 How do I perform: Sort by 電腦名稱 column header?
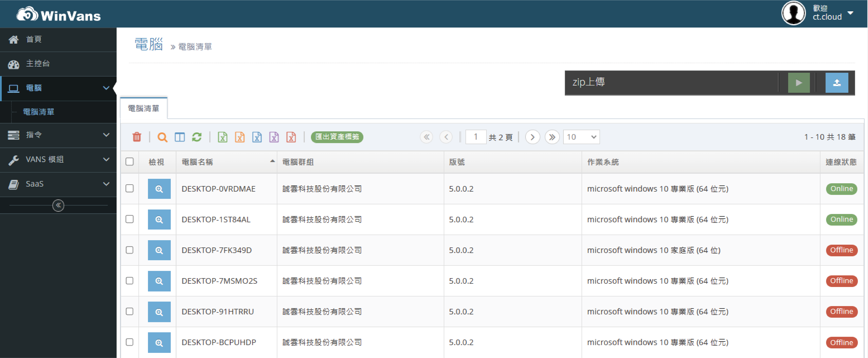226,162
